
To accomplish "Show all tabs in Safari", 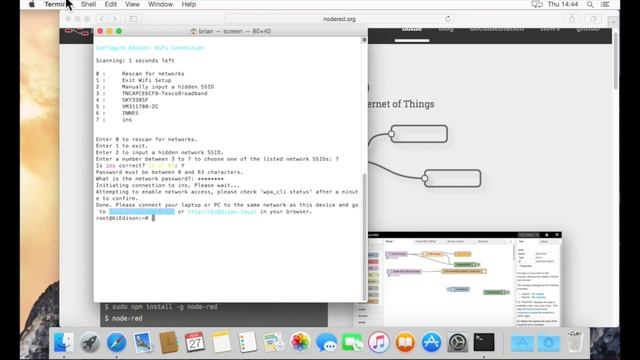I will click(593, 19).
